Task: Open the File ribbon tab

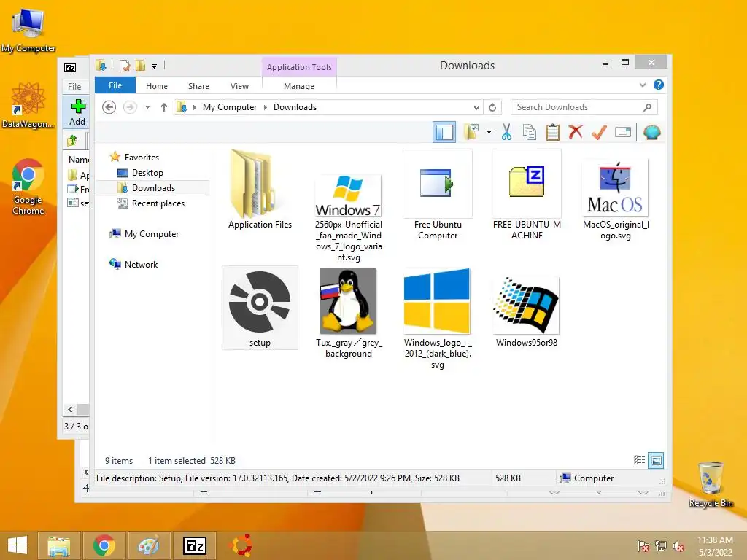Action: point(115,85)
